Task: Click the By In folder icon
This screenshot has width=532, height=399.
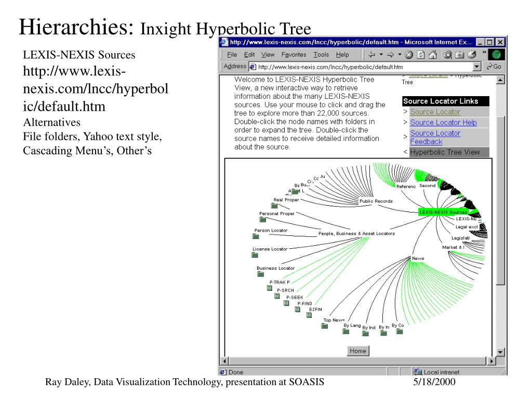Action: click(383, 333)
